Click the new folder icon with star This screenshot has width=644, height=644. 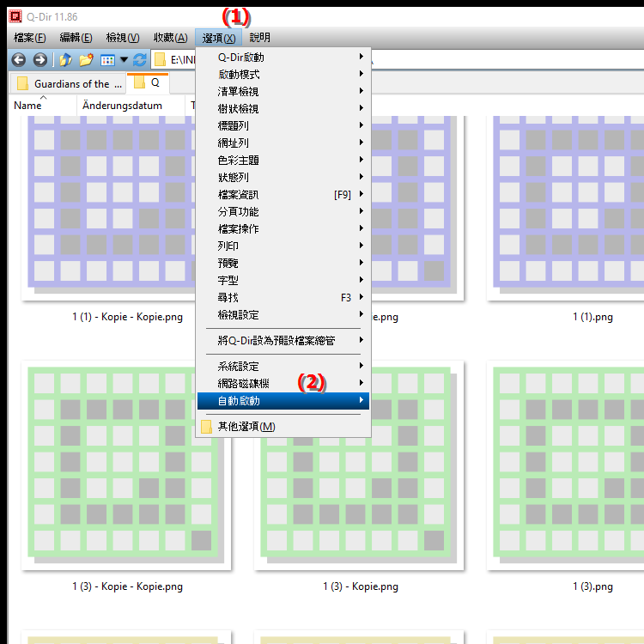[x=86, y=60]
